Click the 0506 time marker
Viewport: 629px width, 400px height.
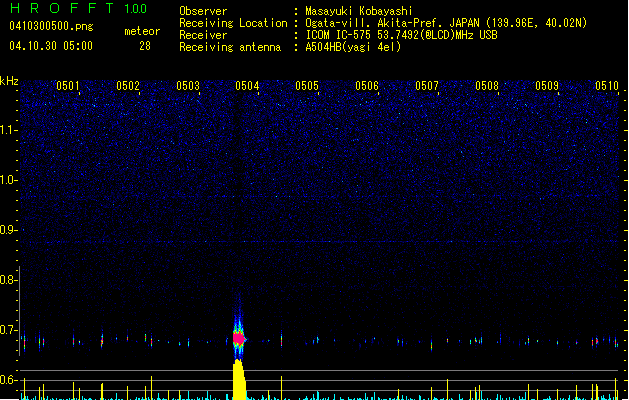[x=367, y=86]
